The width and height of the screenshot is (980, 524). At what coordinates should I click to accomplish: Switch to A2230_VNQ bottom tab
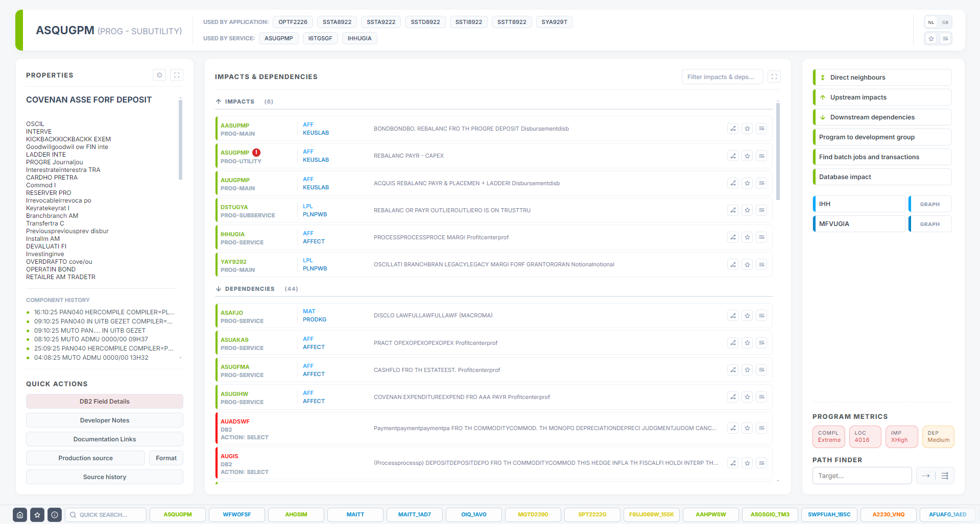(x=889, y=515)
